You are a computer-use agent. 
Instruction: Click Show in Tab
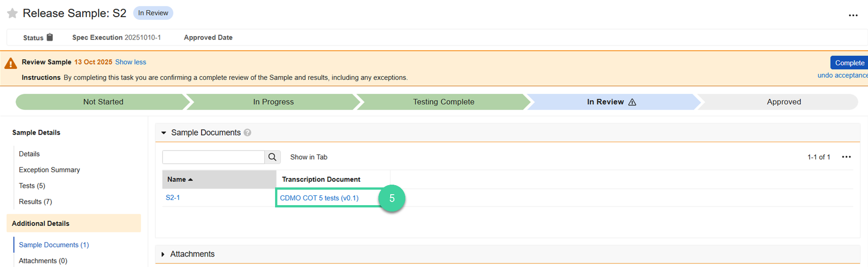click(x=308, y=157)
